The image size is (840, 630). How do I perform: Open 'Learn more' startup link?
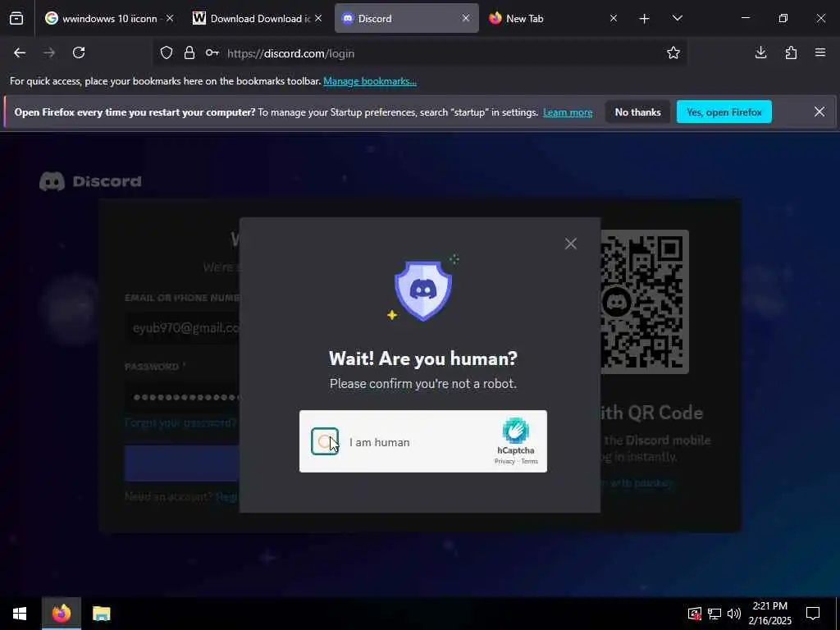tap(568, 112)
